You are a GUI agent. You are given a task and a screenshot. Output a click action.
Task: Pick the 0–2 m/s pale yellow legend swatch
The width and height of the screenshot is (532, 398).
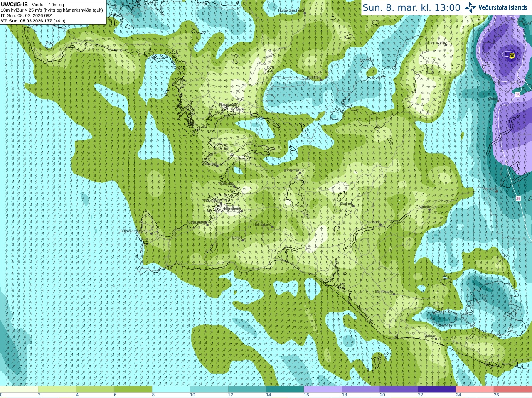pyautogui.click(x=19, y=389)
